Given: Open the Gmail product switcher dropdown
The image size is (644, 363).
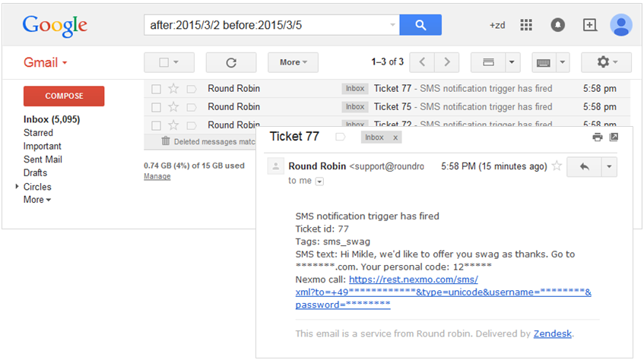Looking at the screenshot, I should click(46, 62).
